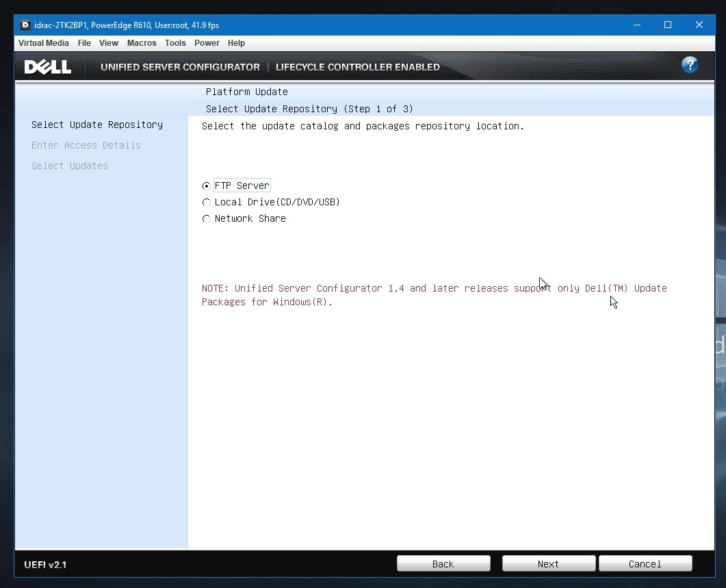Click the 'Unified Server Configurator' header title
The height and width of the screenshot is (588, 726).
[180, 67]
